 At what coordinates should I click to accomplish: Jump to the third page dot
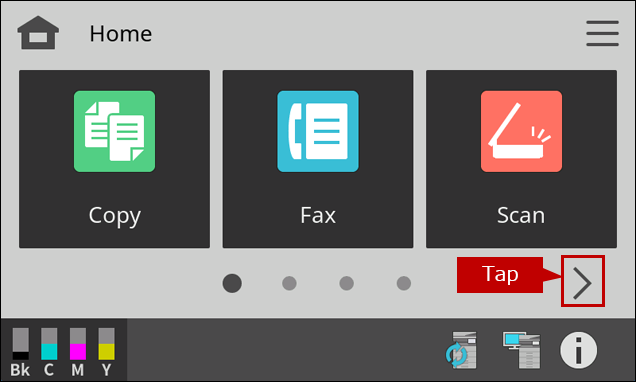(346, 283)
